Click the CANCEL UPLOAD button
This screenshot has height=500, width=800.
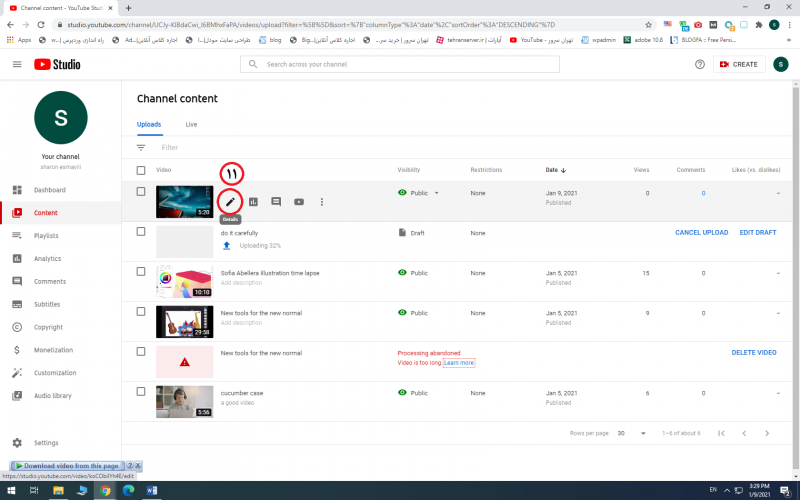[701, 232]
